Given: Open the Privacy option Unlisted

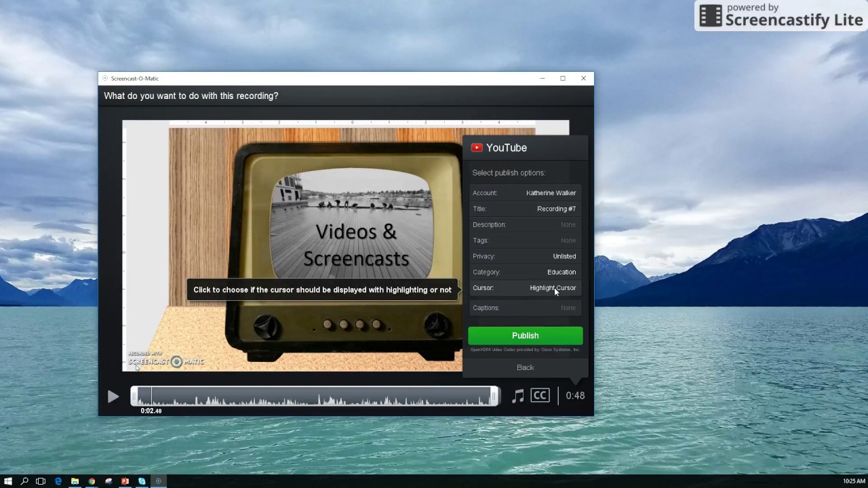Looking at the screenshot, I should pos(525,256).
